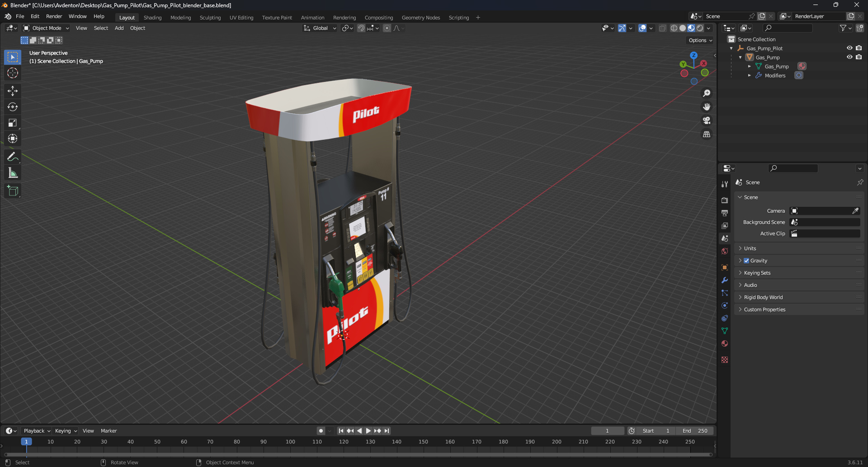Toggle the Gravity checkbox
The width and height of the screenshot is (868, 467).
(x=746, y=261)
